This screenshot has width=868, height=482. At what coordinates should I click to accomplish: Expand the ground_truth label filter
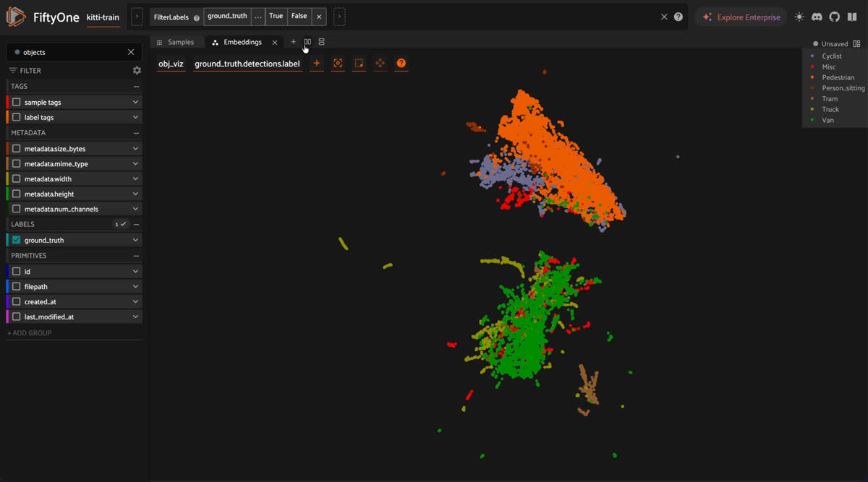coord(135,240)
